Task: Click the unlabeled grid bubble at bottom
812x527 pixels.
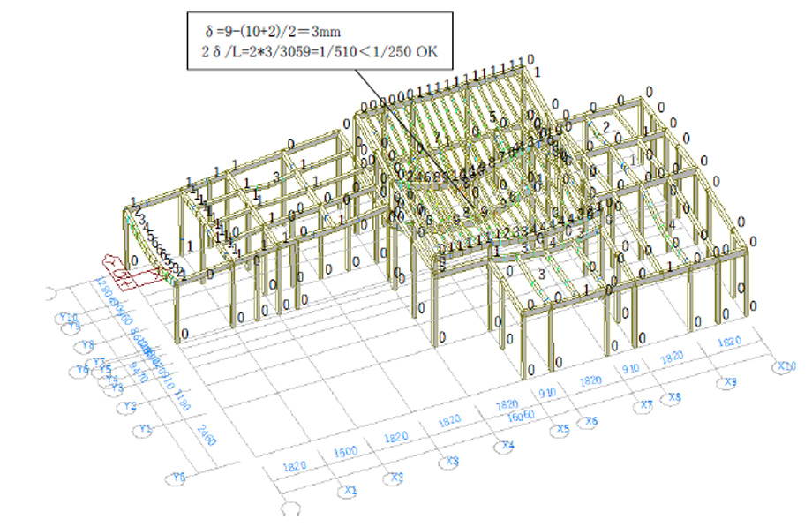Action: (290, 510)
